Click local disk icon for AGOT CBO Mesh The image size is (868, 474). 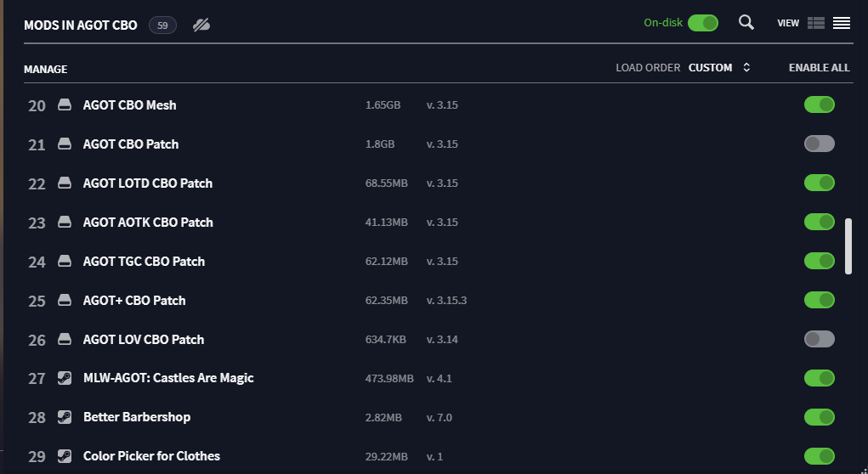point(65,104)
